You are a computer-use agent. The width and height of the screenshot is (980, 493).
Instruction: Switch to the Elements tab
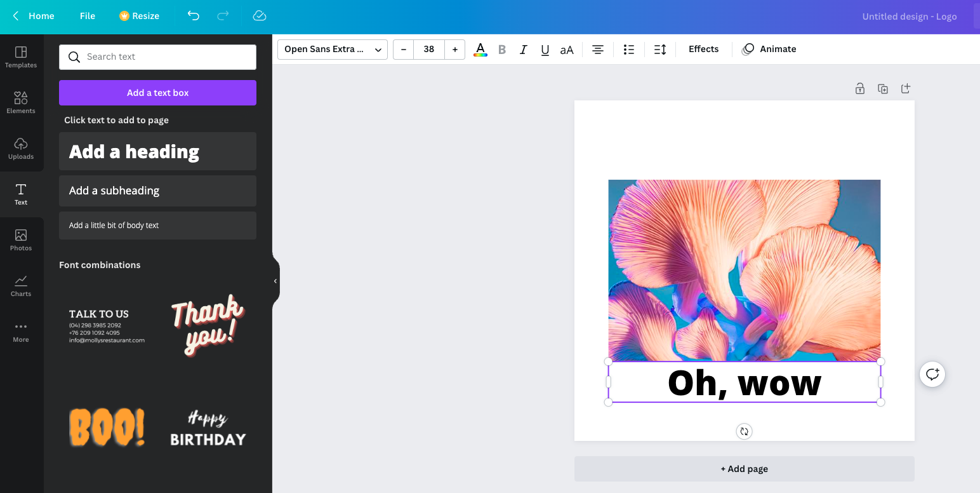pyautogui.click(x=21, y=102)
